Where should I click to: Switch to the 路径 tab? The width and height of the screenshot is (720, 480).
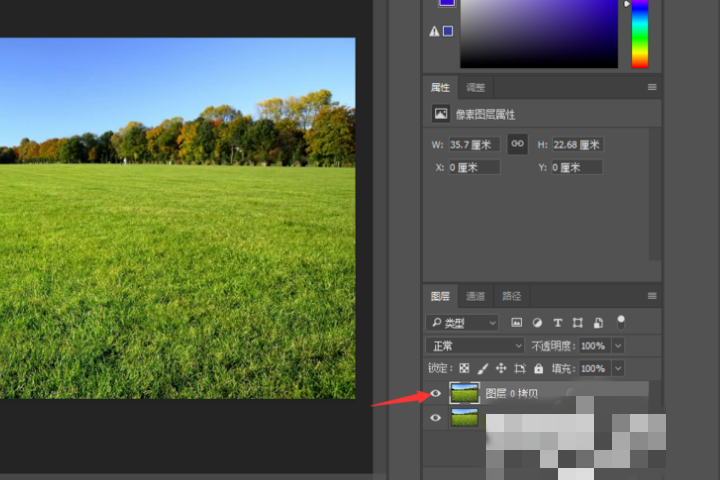pos(511,296)
